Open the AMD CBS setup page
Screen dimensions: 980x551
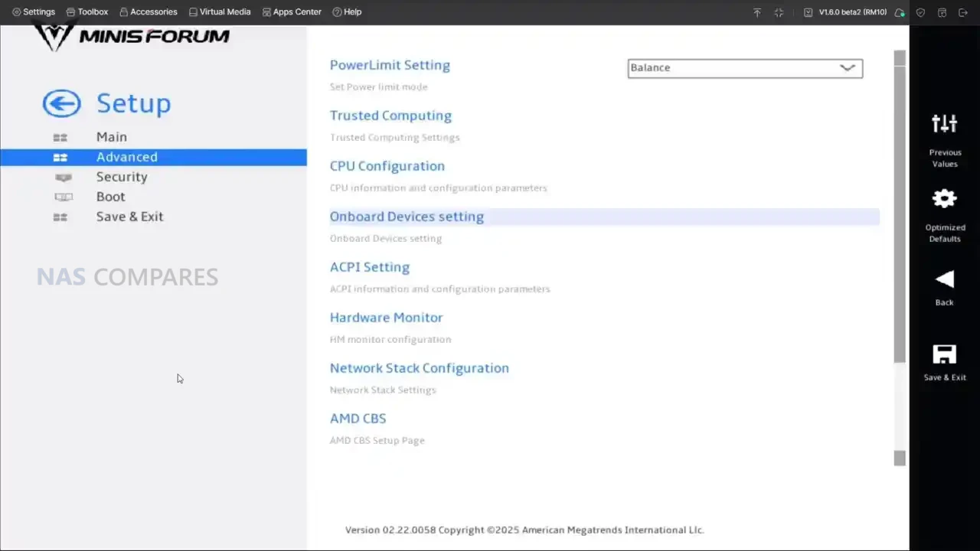pyautogui.click(x=358, y=419)
